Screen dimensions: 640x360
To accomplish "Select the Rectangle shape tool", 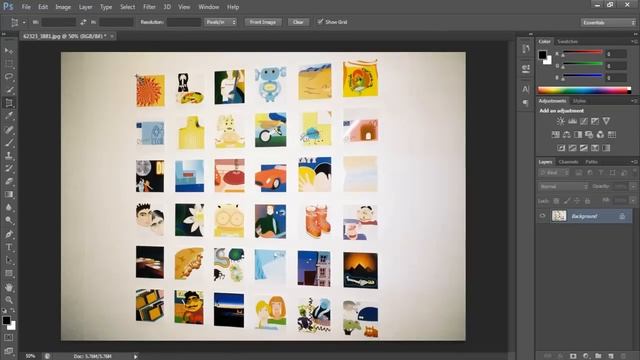I will 9,273.
